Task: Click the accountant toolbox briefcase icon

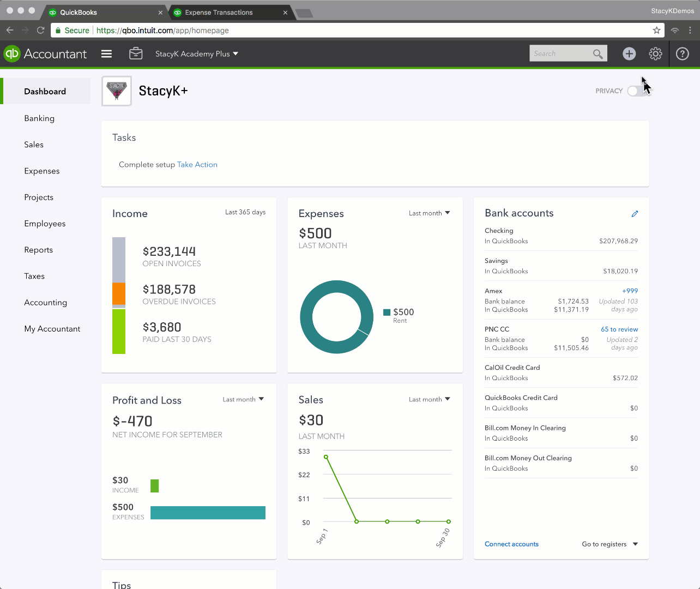Action: point(136,53)
